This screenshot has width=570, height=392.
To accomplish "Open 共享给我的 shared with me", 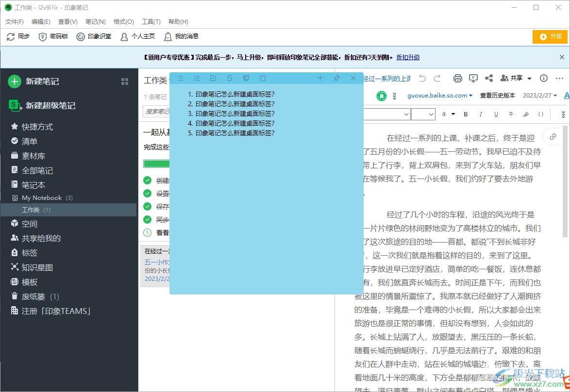I will click(x=35, y=238).
